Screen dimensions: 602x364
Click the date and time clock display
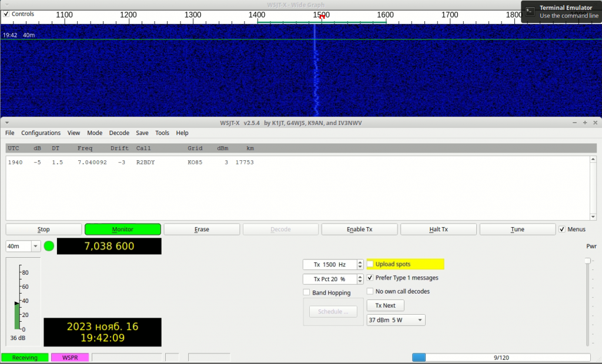tap(102, 332)
